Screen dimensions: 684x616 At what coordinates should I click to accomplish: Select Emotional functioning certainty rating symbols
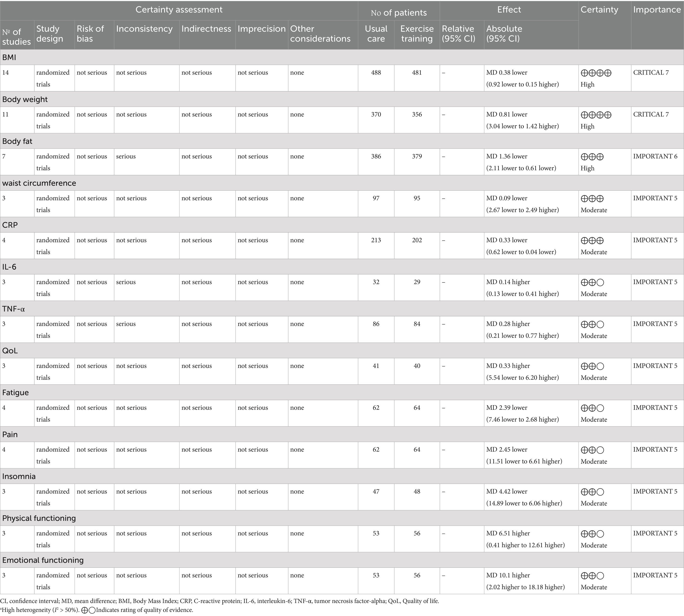click(592, 576)
